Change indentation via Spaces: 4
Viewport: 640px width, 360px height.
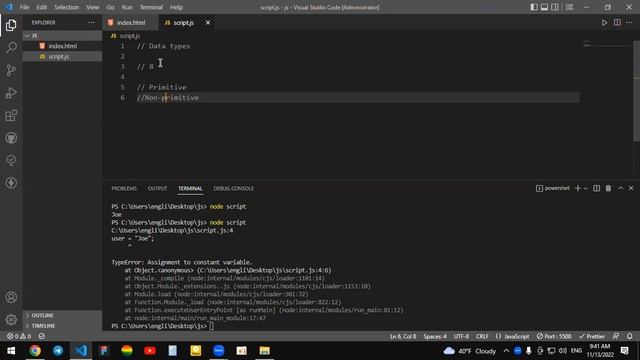click(435, 336)
